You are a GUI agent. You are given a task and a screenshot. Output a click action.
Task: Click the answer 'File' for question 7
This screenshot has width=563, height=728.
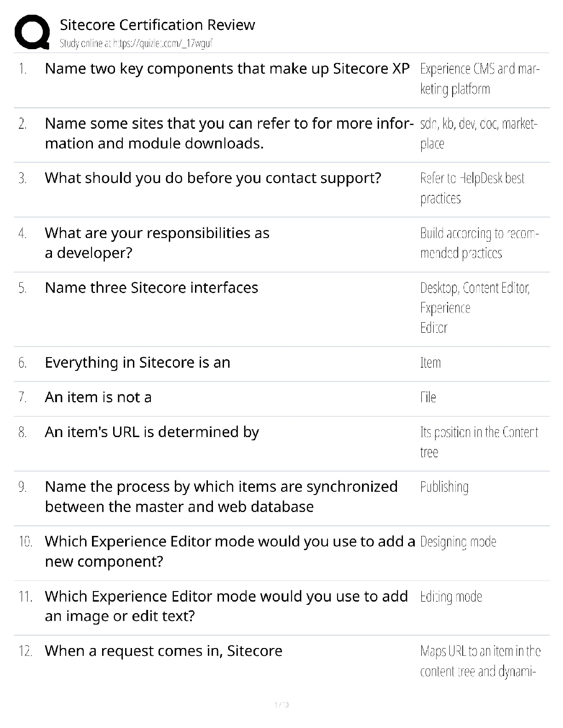coord(428,397)
